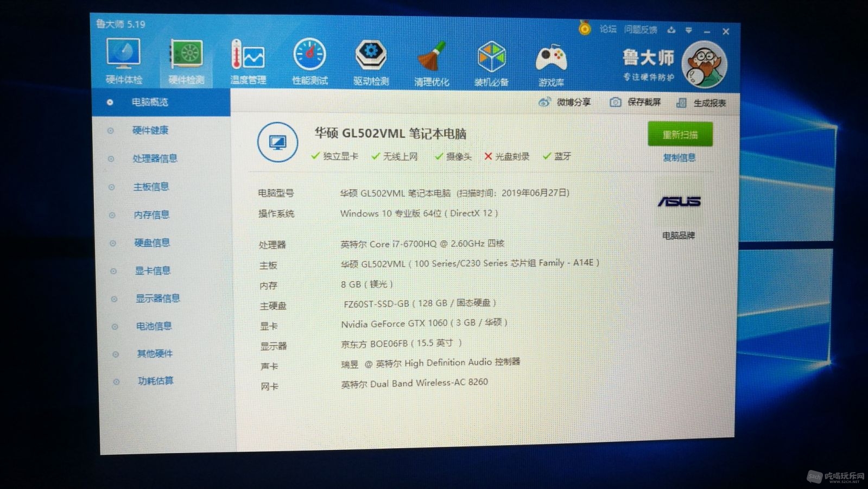Select 电脑概览 in sidebar
Image resolution: width=868 pixels, height=489 pixels.
tap(161, 102)
